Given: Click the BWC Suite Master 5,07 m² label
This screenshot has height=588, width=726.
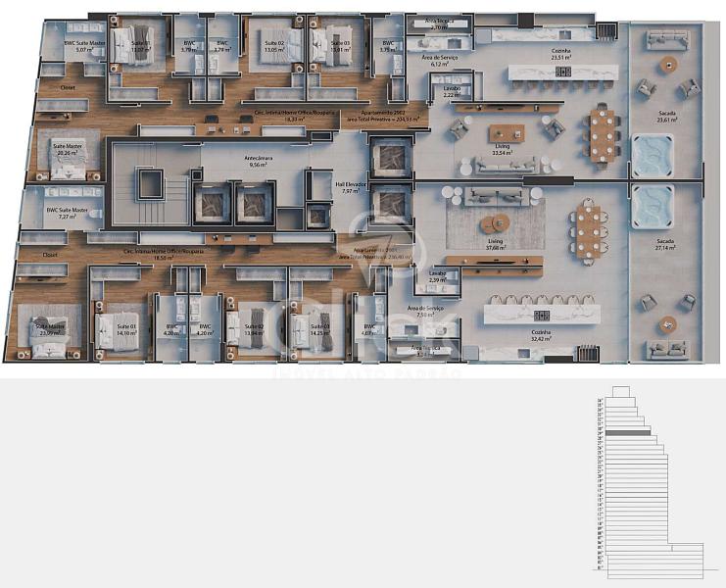Looking at the screenshot, I should click(84, 46).
